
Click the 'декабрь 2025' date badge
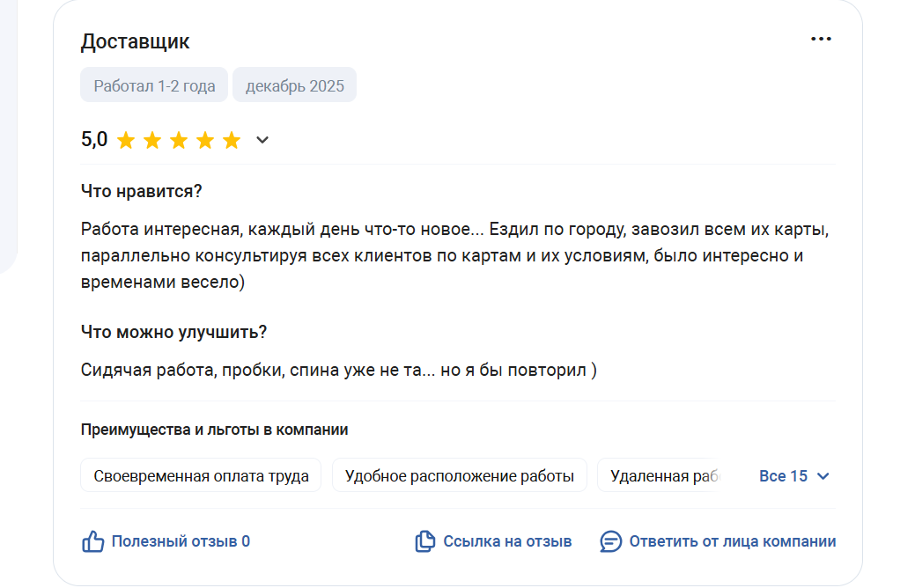tap(294, 85)
